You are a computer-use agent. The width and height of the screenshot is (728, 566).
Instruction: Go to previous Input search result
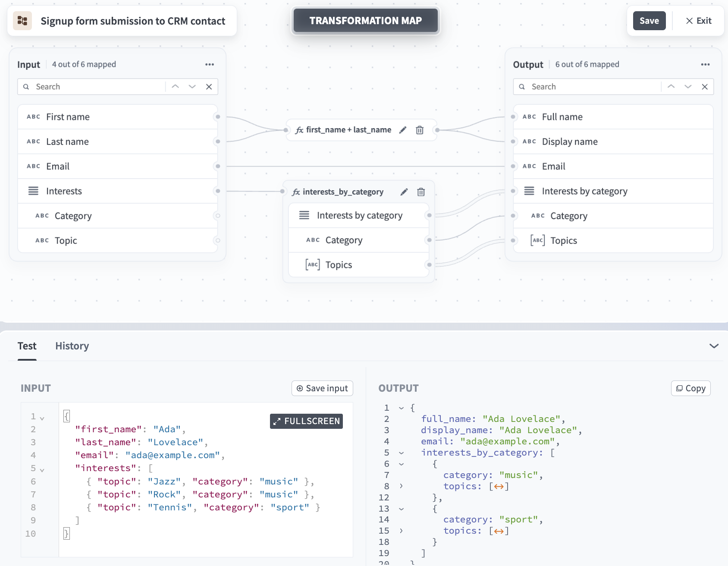click(175, 87)
